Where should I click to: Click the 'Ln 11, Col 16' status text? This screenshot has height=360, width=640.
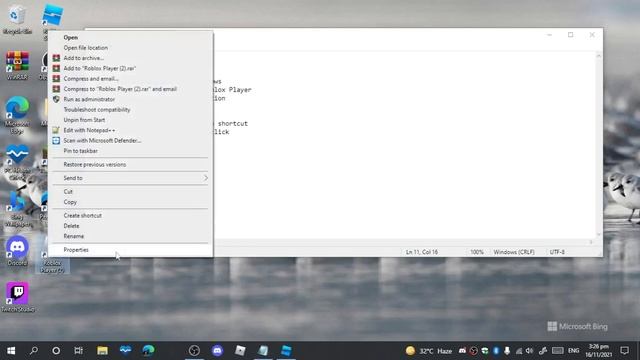[x=422, y=252]
